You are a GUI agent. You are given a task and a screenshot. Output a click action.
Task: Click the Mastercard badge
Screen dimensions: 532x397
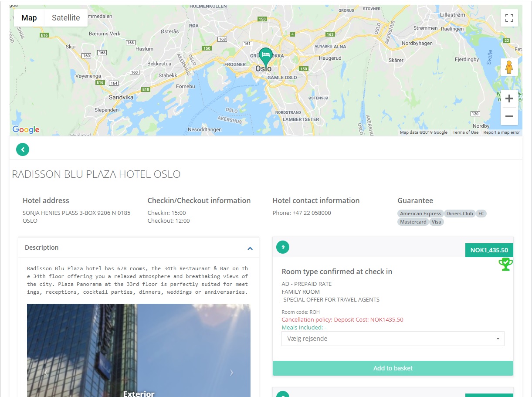point(413,222)
